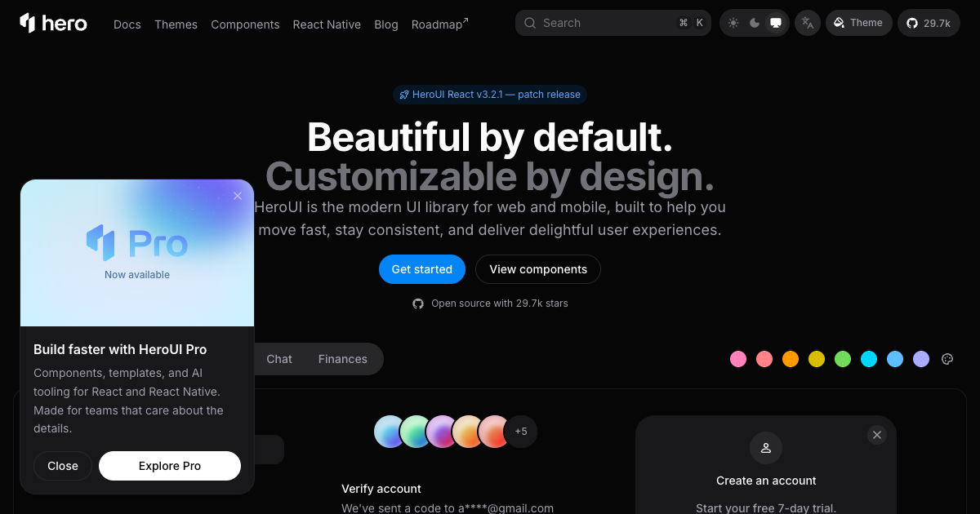Click the HeroUI logo in the header

[x=53, y=23]
